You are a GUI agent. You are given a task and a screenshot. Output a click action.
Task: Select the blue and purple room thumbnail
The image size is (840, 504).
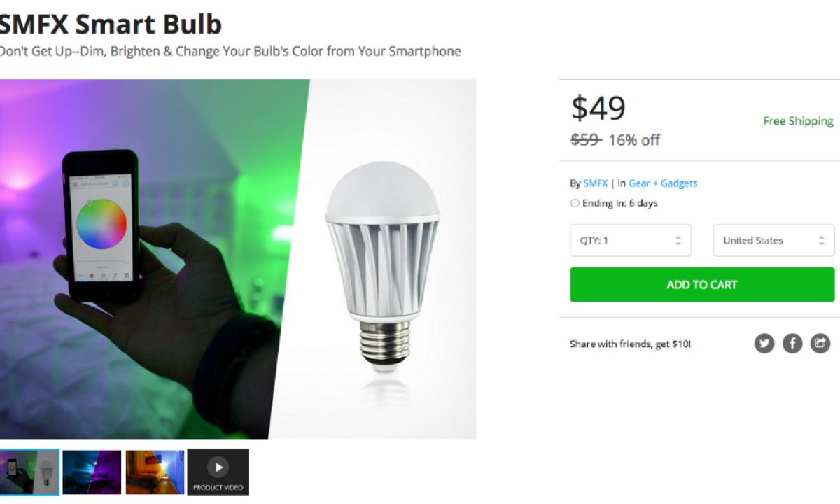point(92,472)
